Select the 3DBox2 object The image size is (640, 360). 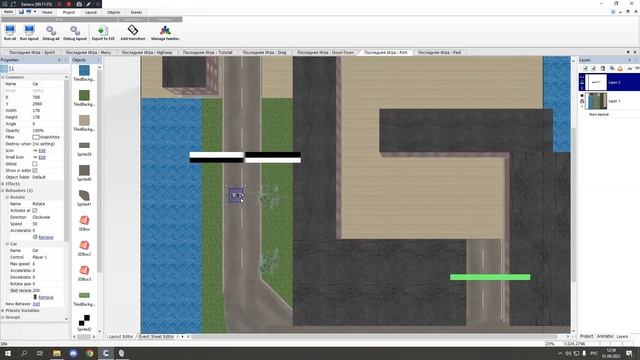tap(84, 245)
